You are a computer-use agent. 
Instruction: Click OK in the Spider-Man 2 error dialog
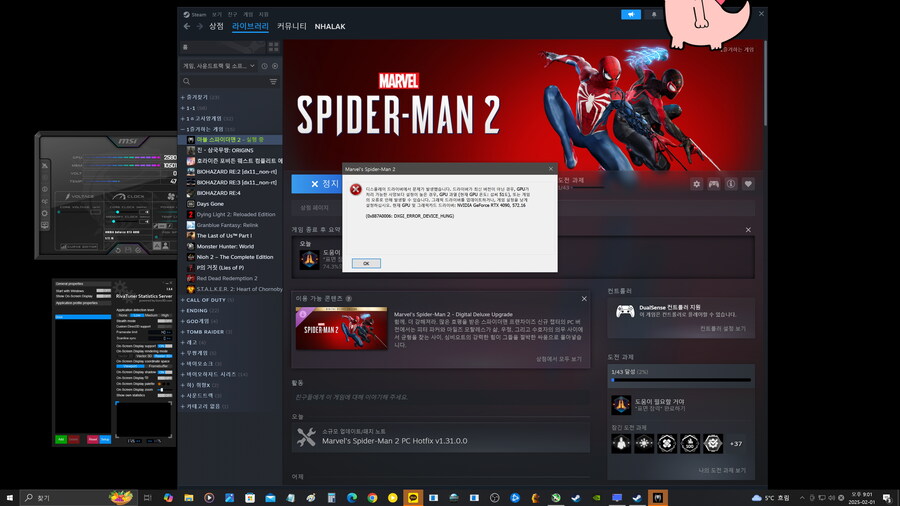[x=365, y=263]
